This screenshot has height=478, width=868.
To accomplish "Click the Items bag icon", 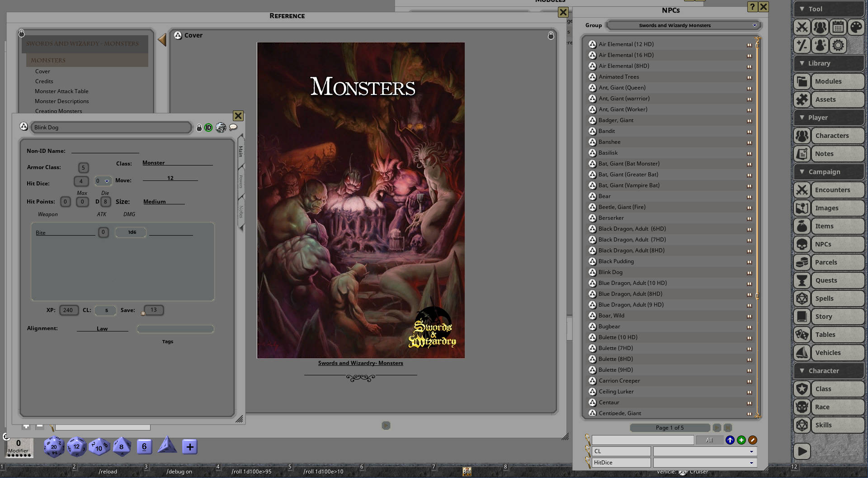I will pos(802,226).
